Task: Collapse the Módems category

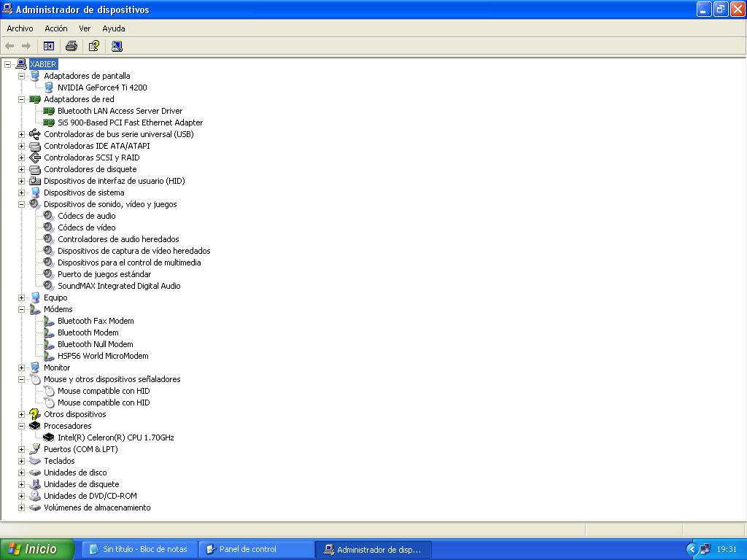Action: (21, 309)
